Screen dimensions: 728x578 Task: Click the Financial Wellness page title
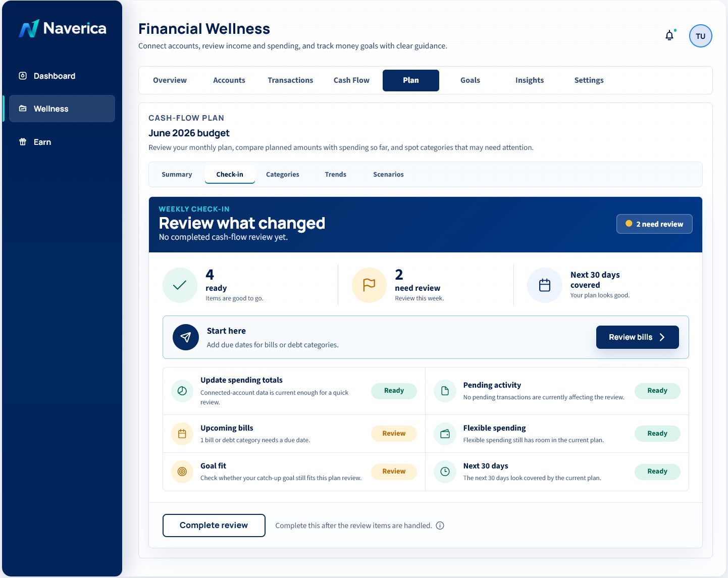[204, 29]
